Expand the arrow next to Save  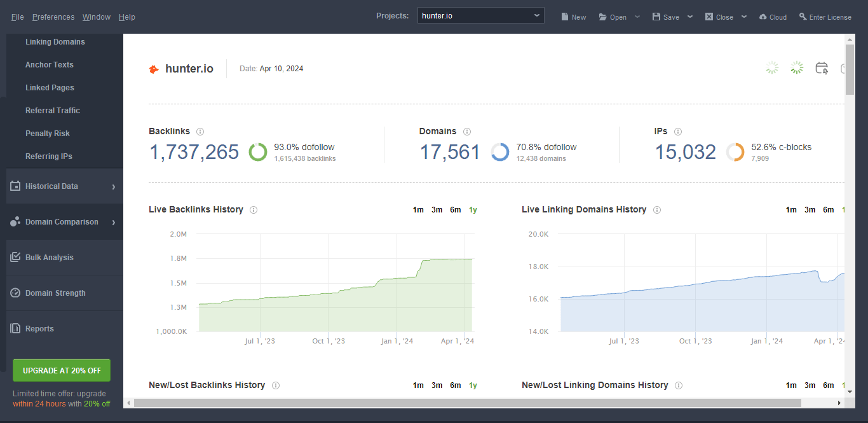point(690,17)
